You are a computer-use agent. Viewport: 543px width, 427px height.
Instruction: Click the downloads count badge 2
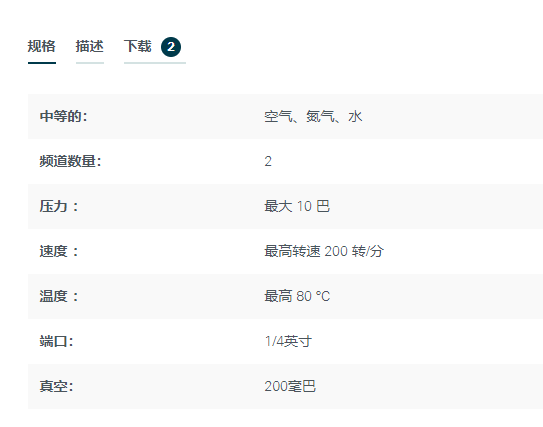[171, 47]
